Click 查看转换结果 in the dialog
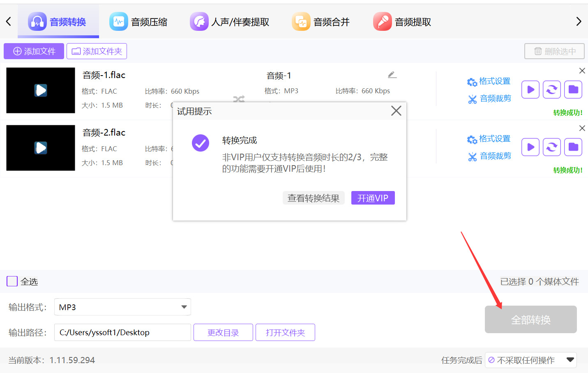Screen dimensions: 588x373 pos(314,198)
